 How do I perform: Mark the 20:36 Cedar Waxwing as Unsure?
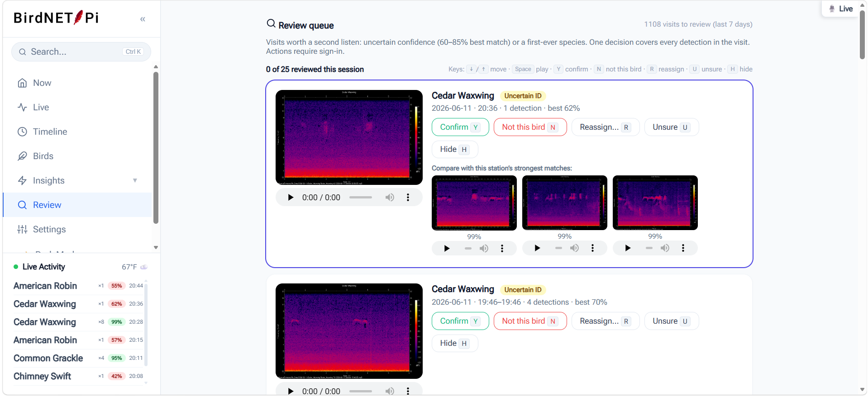pos(672,127)
